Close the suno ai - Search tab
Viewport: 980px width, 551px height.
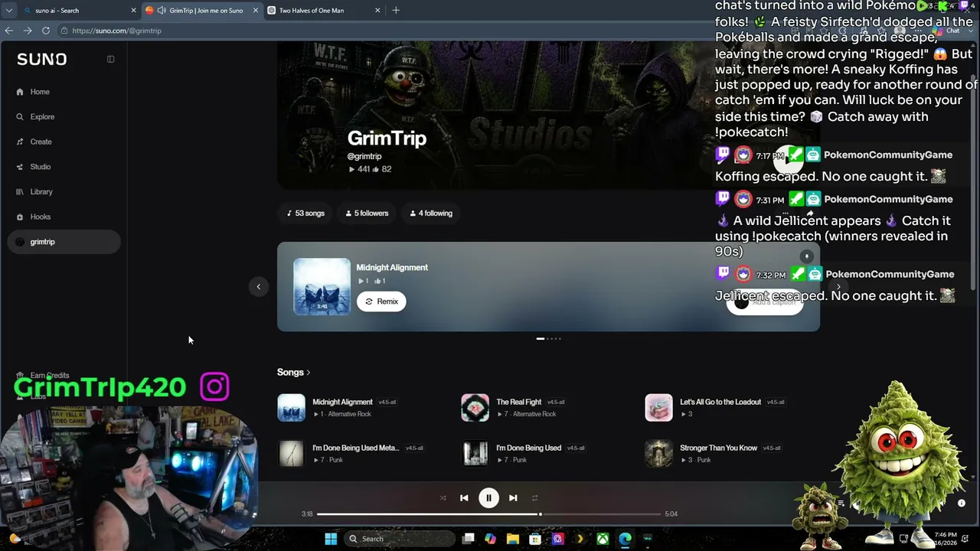pyautogui.click(x=133, y=11)
